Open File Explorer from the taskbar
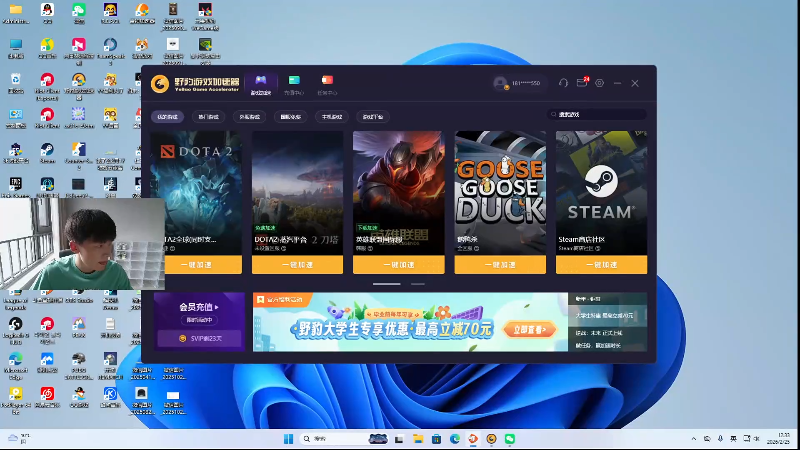The width and height of the screenshot is (800, 450). (418, 439)
